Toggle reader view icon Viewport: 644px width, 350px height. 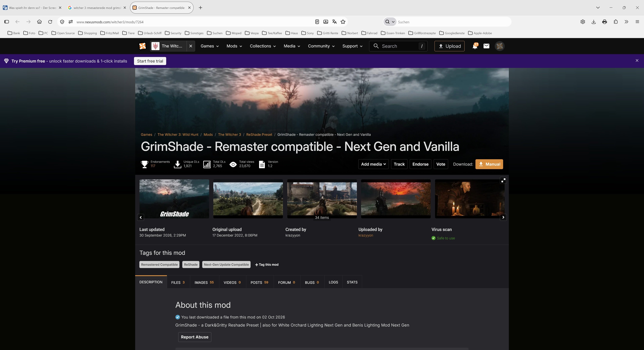click(317, 22)
